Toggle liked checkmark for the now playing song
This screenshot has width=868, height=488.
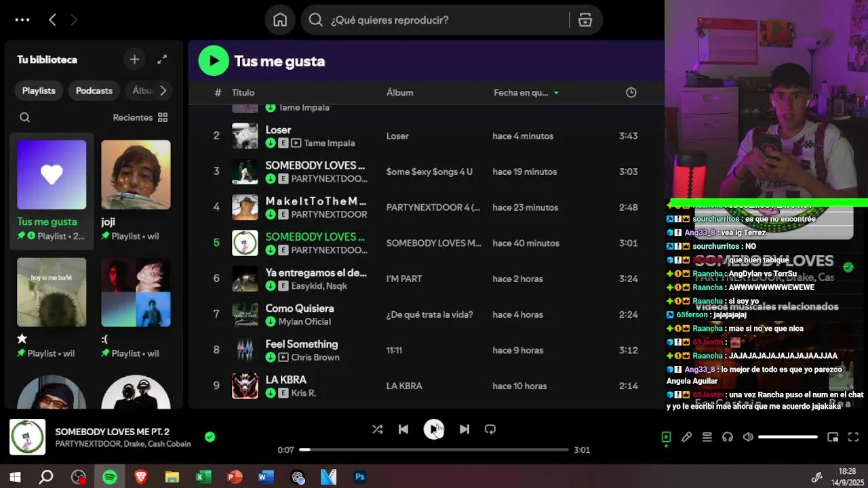pos(210,437)
